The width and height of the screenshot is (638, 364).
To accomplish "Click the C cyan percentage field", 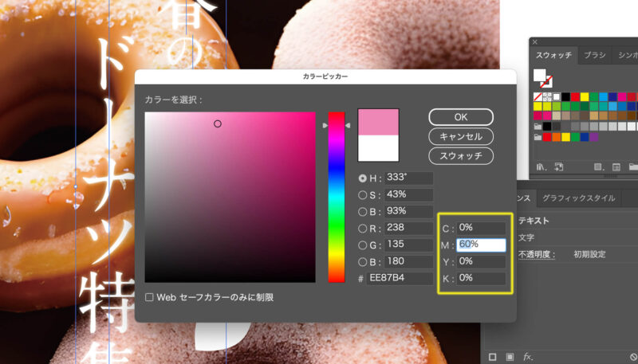I will pyautogui.click(x=481, y=229).
